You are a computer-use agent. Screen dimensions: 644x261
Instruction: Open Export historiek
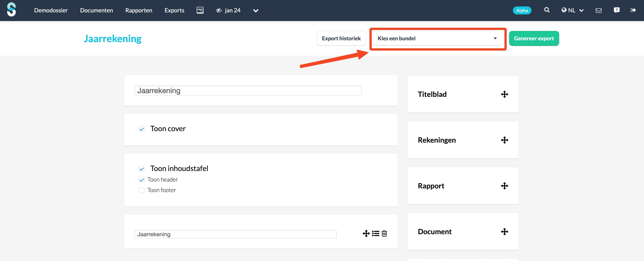coord(341,38)
